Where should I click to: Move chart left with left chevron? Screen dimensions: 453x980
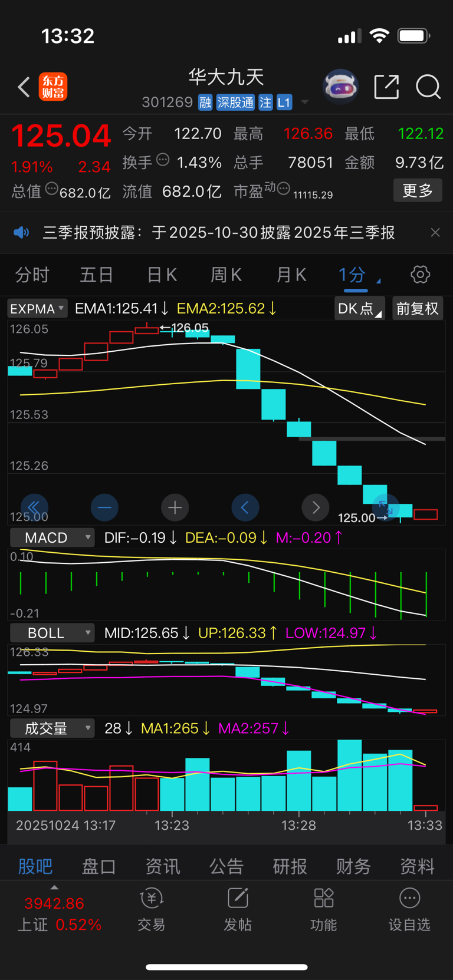(x=245, y=507)
